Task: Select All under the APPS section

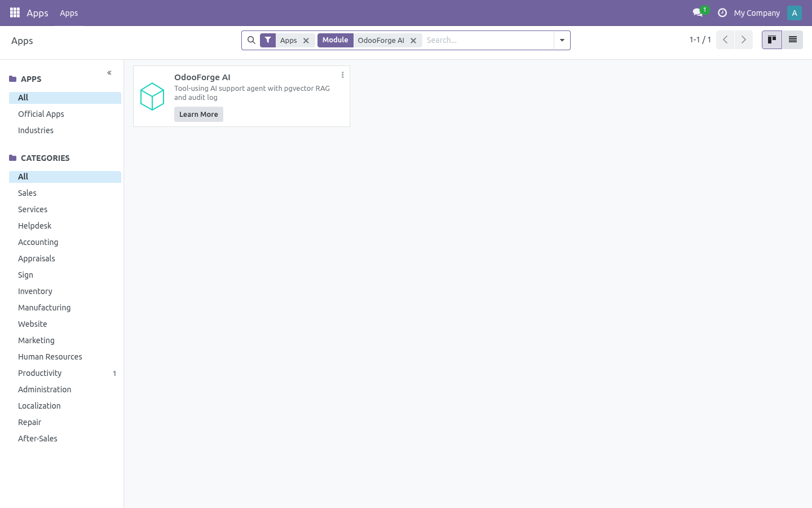Action: [x=65, y=98]
